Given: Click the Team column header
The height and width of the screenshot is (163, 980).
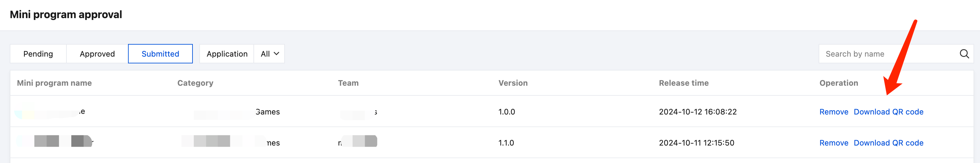Looking at the screenshot, I should [348, 83].
